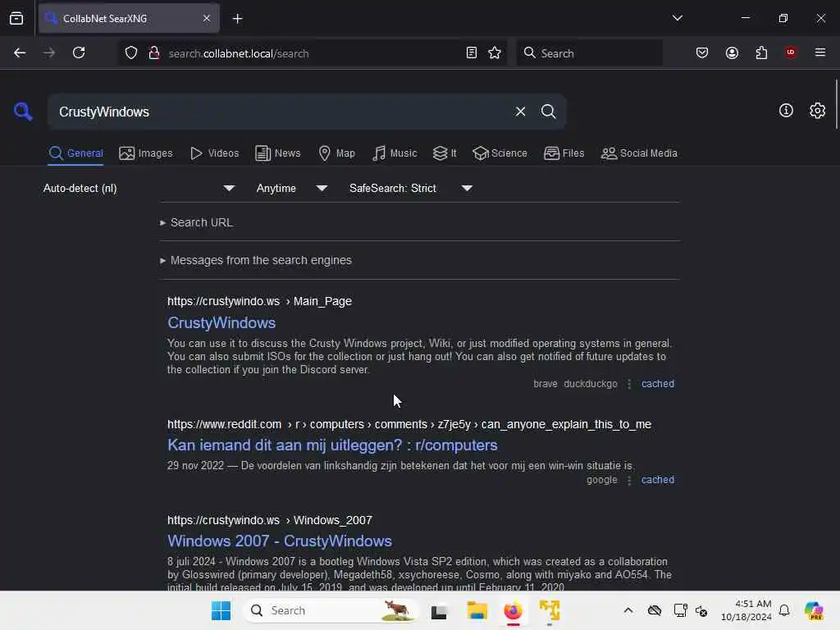Toggle reader view icon in address bar
840x630 pixels.
click(x=472, y=53)
